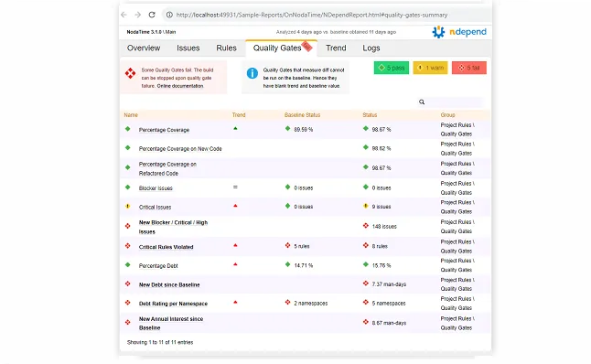Screen dimensions: 591x364
Task: Click the 7.37 man-days status value
Action: (x=389, y=284)
